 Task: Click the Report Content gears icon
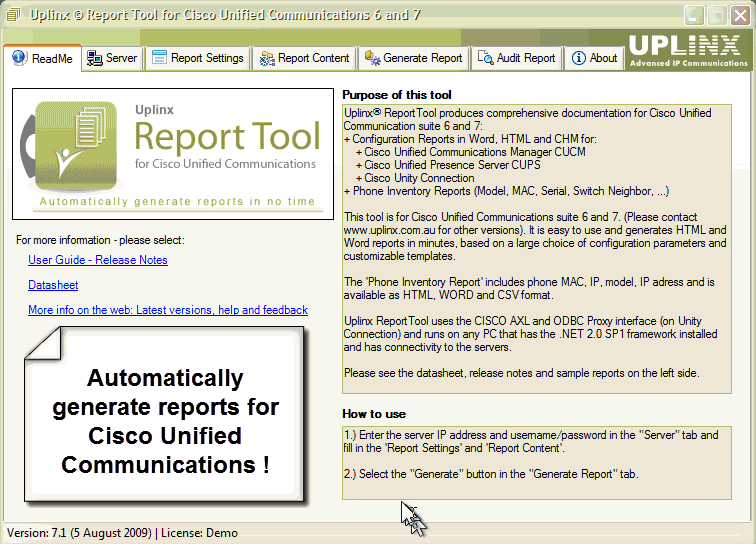267,59
